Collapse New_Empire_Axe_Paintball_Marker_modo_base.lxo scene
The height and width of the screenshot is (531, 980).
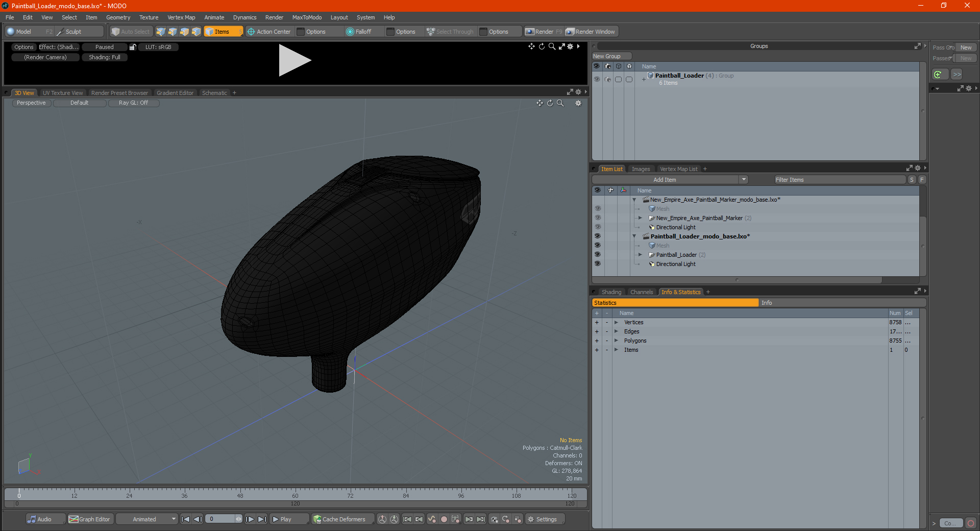(x=634, y=200)
